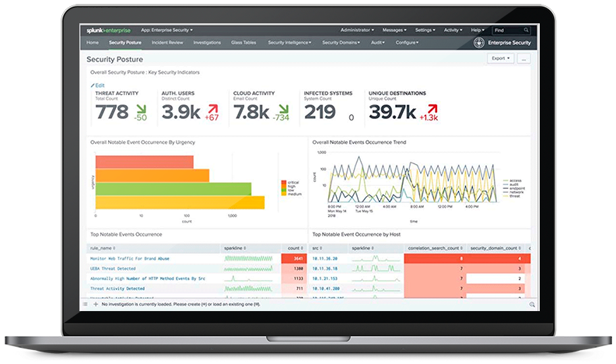Open the Settings dropdown
This screenshot has height=364, width=616.
(425, 30)
